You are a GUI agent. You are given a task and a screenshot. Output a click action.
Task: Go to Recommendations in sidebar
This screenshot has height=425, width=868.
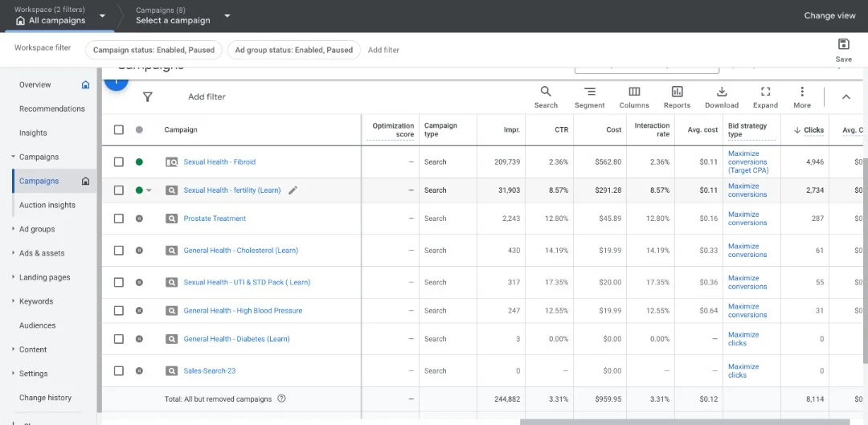tap(52, 109)
